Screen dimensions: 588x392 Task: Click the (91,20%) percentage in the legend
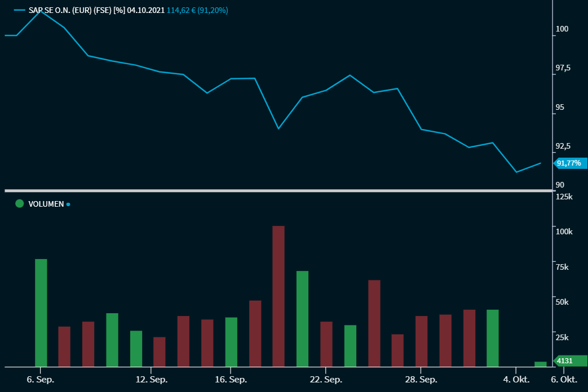pyautogui.click(x=213, y=10)
